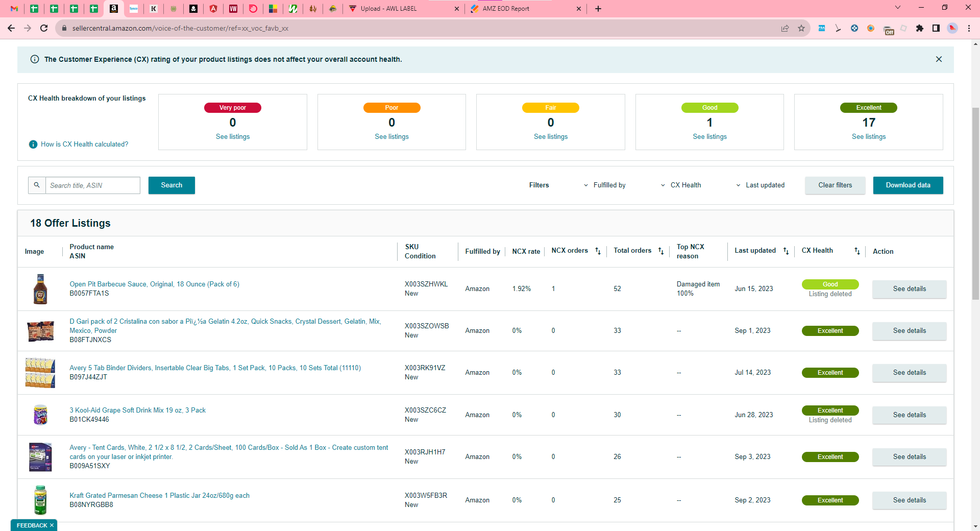980x531 pixels.
Task: Open the Chrome extensions puzzle menu
Action: pos(920,28)
